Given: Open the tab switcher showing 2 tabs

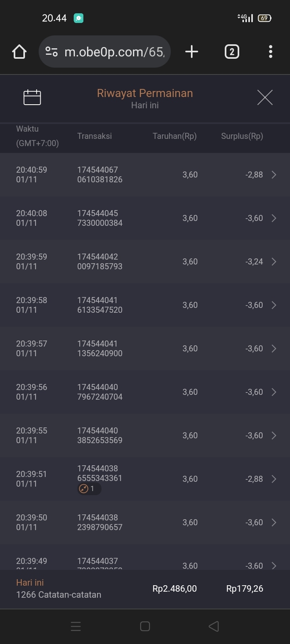Looking at the screenshot, I should click(232, 52).
